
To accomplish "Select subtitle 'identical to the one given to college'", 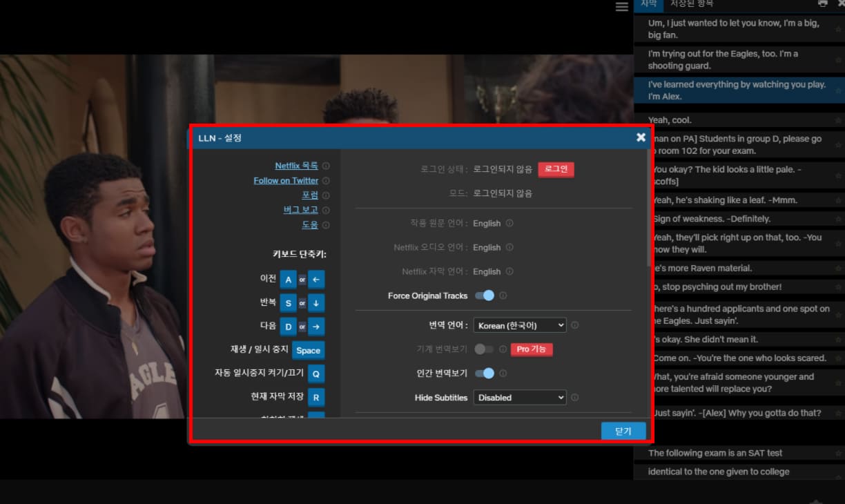I will (x=739, y=472).
